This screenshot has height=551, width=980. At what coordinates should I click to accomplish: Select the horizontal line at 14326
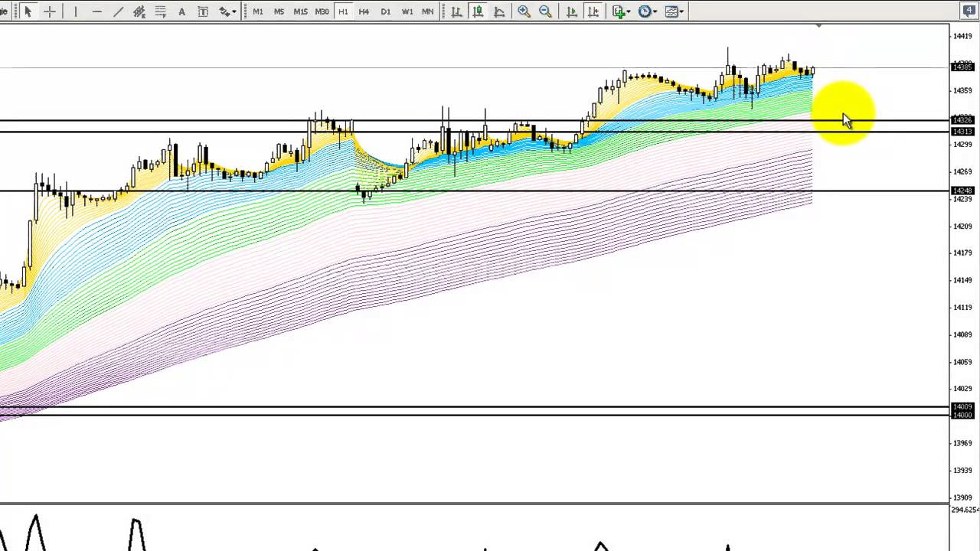click(475, 120)
